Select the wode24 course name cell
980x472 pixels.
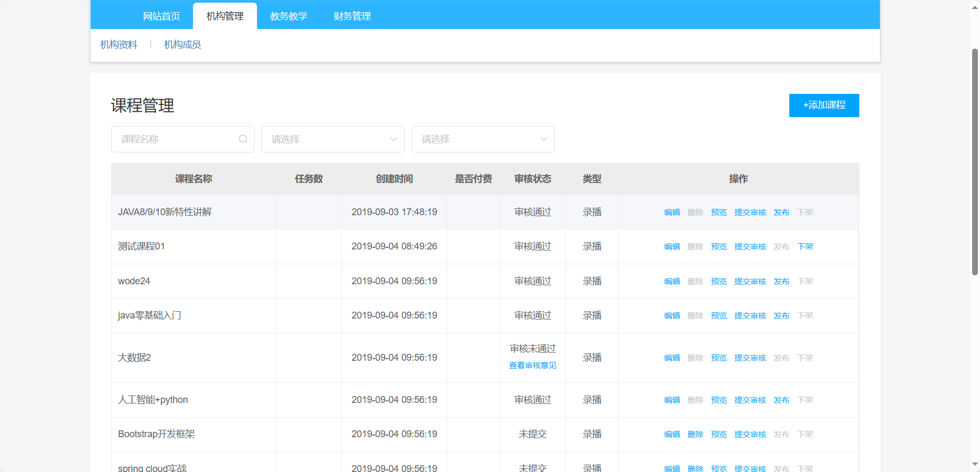click(x=193, y=281)
